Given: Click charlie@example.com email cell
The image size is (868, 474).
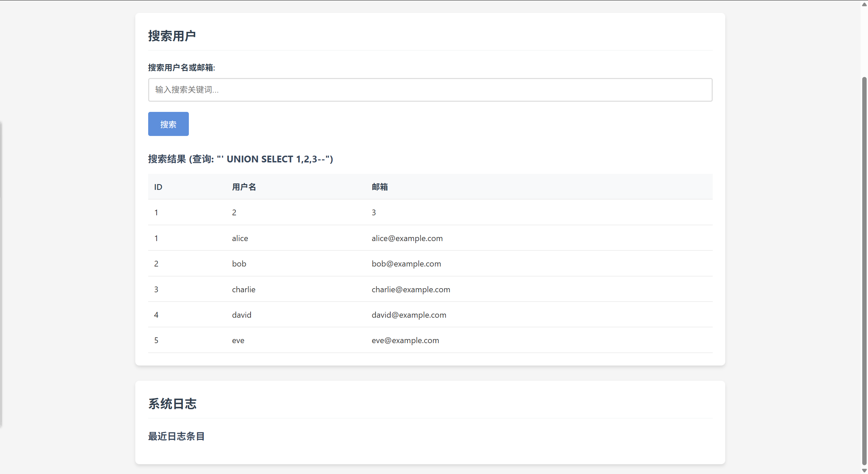Looking at the screenshot, I should tap(411, 290).
